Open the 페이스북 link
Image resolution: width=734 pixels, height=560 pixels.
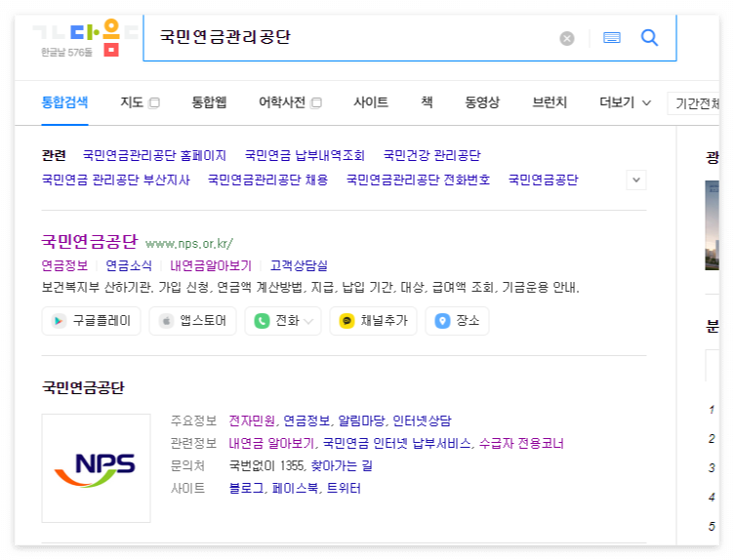(x=295, y=489)
